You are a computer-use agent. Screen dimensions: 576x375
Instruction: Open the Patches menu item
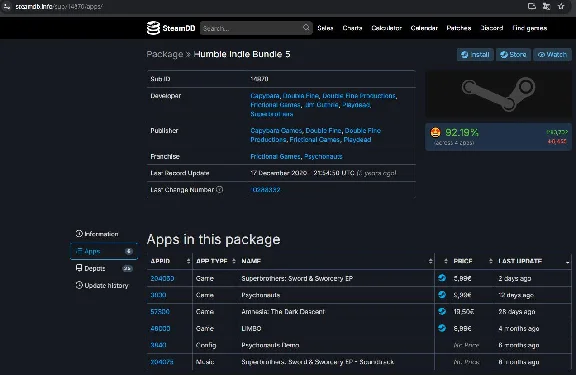(x=459, y=28)
